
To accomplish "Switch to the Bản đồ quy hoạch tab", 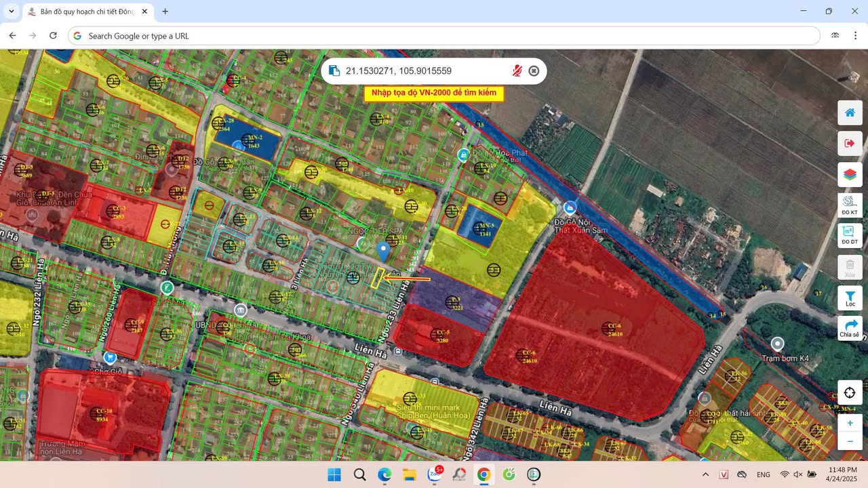I will [x=81, y=12].
